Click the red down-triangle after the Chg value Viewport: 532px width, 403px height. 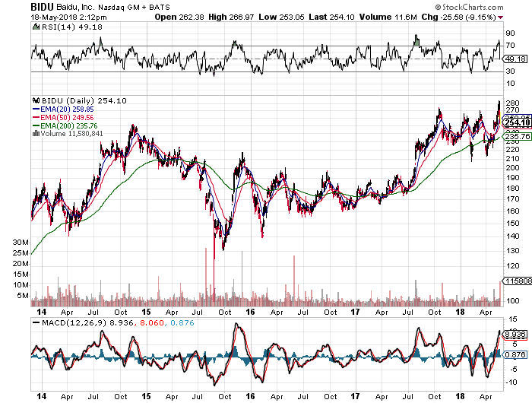click(500, 17)
